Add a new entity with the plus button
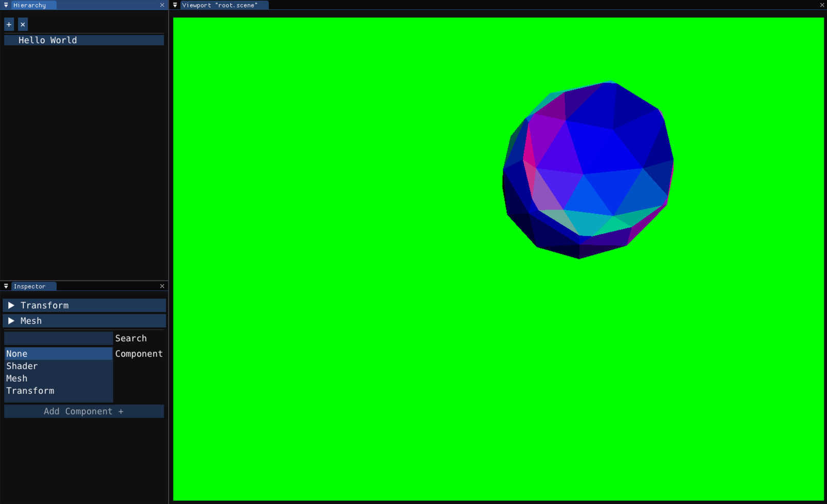The image size is (827, 504). pos(9,24)
